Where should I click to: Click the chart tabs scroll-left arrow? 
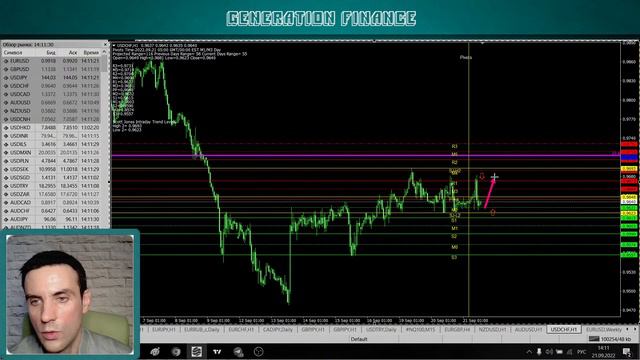[x=628, y=329]
